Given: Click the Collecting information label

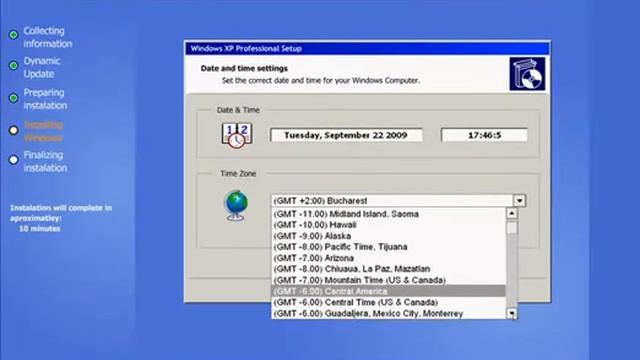Looking at the screenshot, I should coord(48,37).
